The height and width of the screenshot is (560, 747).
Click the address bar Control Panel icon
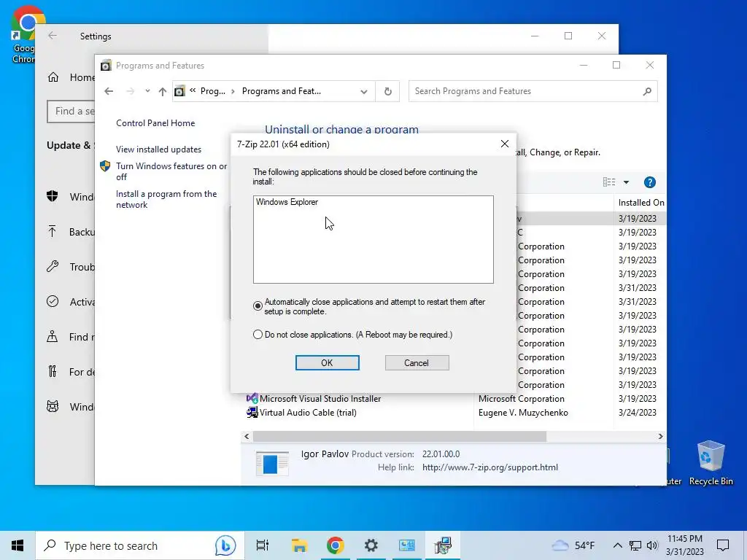pos(179,91)
